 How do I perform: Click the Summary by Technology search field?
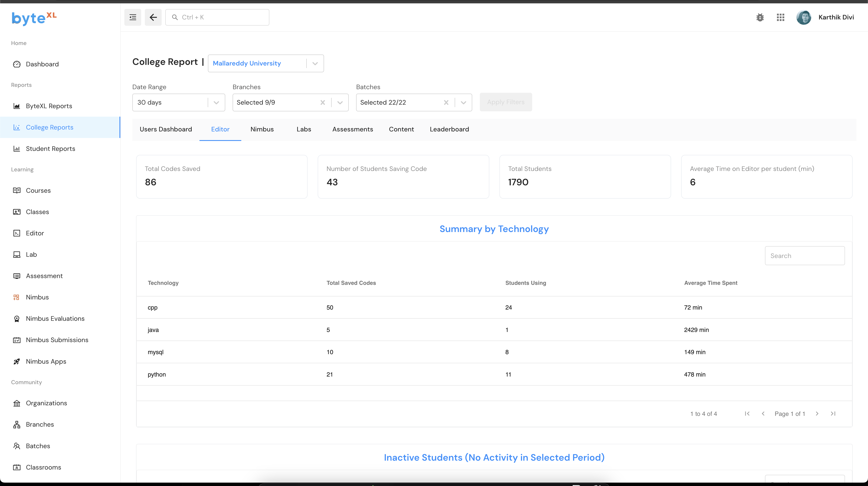(805, 256)
